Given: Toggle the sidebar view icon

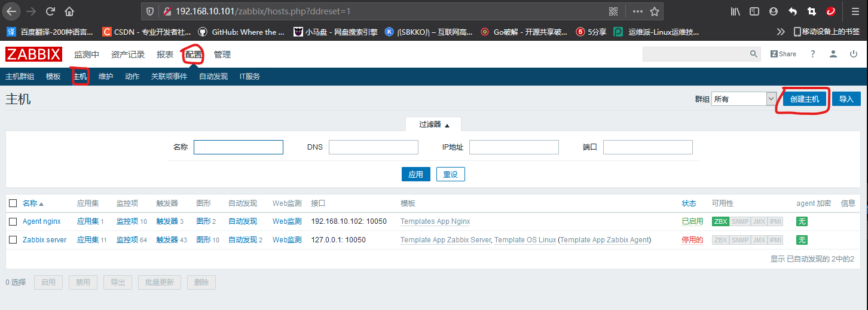Looking at the screenshot, I should 754,11.
